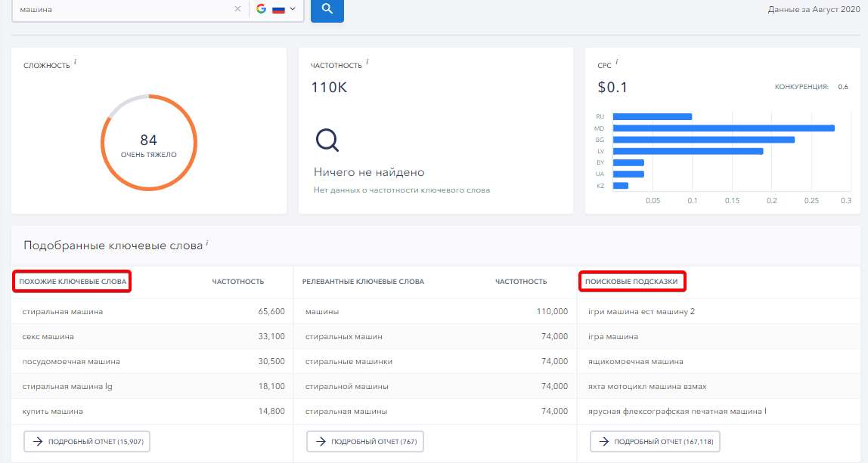This screenshot has height=463, width=868.
Task: Click the BG bar in CPC chart
Action: (x=704, y=140)
